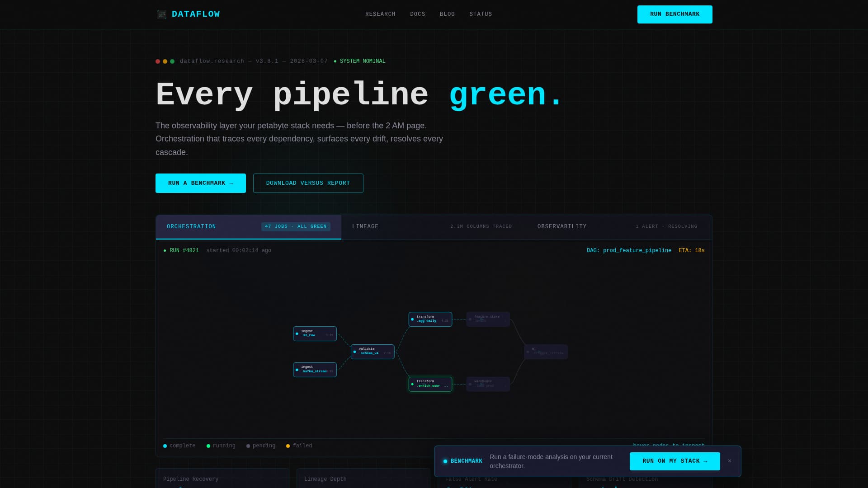Click the red window dot

tap(158, 61)
